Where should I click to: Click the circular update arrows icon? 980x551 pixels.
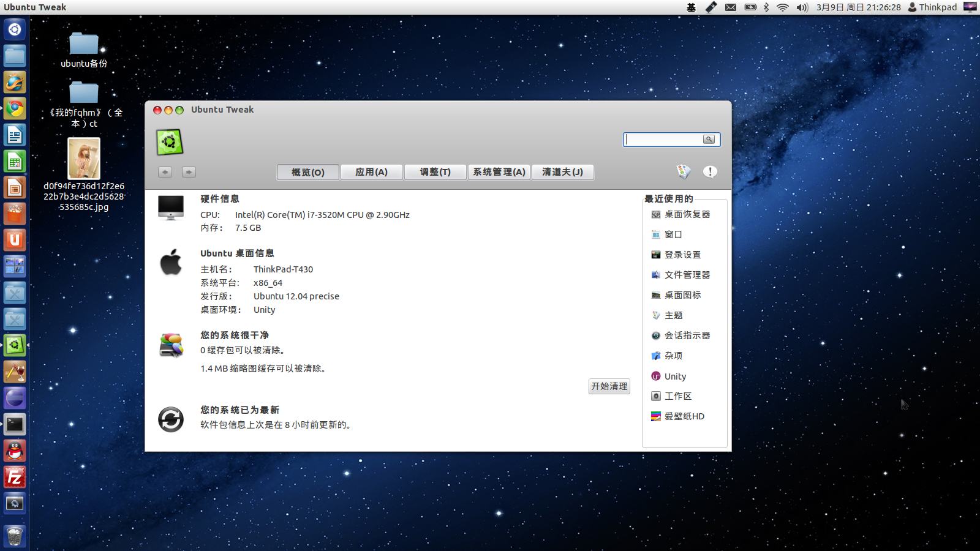pos(171,420)
